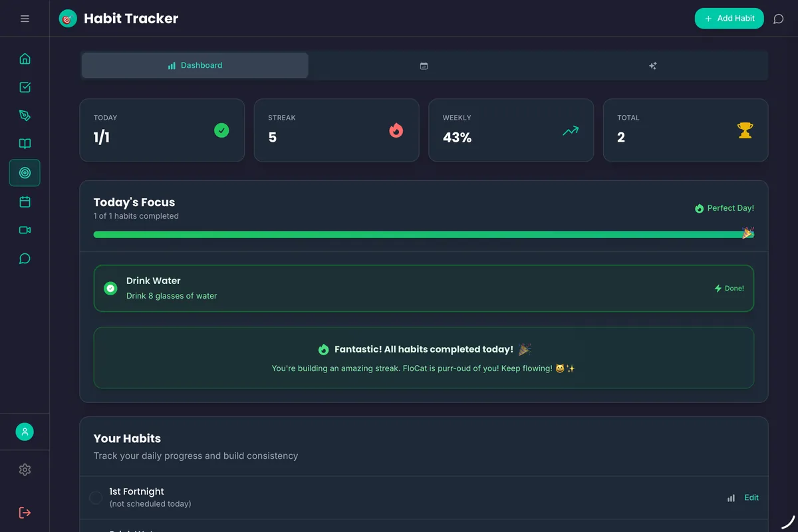Image resolution: width=798 pixels, height=532 pixels.
Task: Click lightning Done! badge on Drink Water
Action: pyautogui.click(x=729, y=289)
